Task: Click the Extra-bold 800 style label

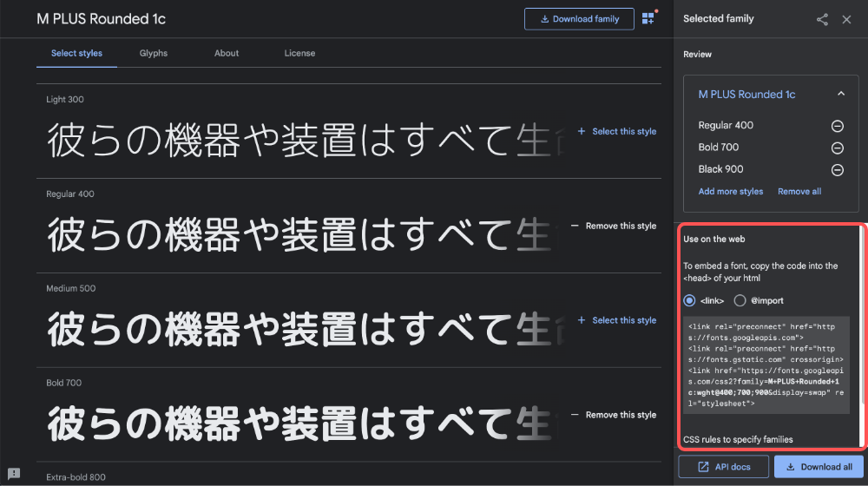Action: click(76, 477)
